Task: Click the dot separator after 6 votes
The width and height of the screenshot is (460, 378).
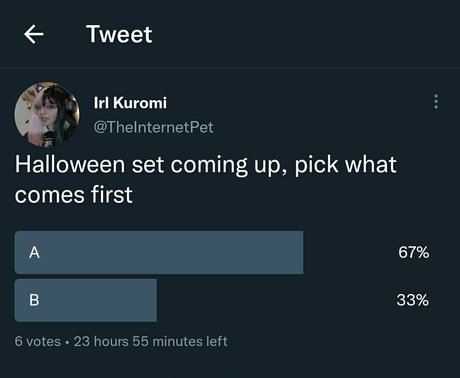Action: pos(67,342)
